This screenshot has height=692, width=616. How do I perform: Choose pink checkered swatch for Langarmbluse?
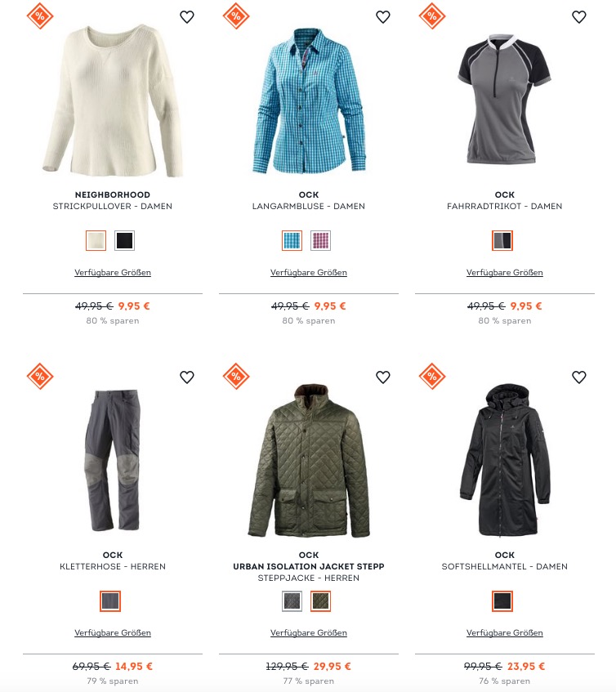point(320,240)
